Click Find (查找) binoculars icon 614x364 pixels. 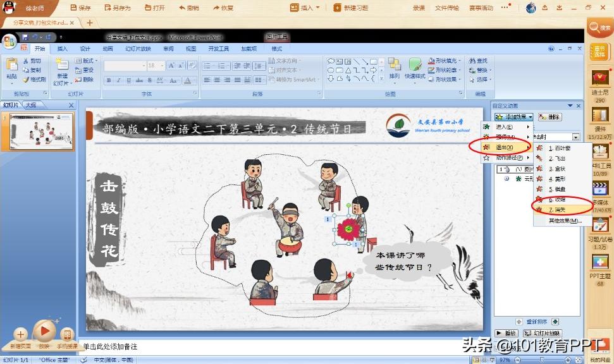coord(472,61)
